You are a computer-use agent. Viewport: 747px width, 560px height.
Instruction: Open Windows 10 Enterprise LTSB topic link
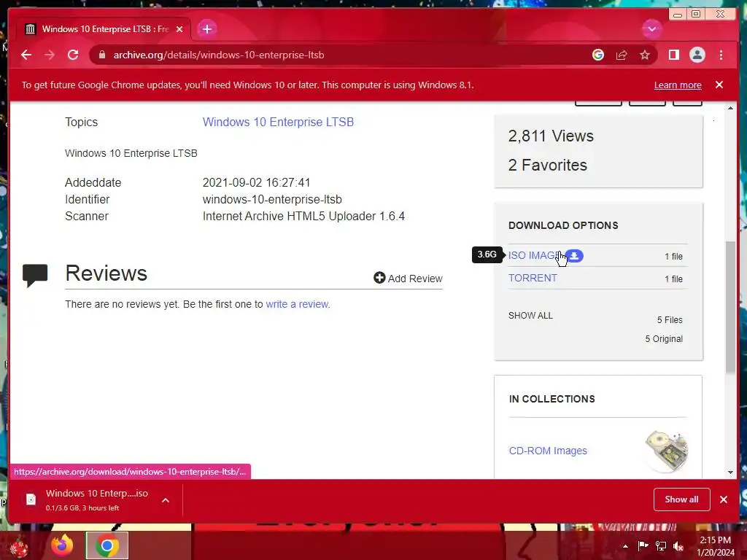pyautogui.click(x=278, y=122)
